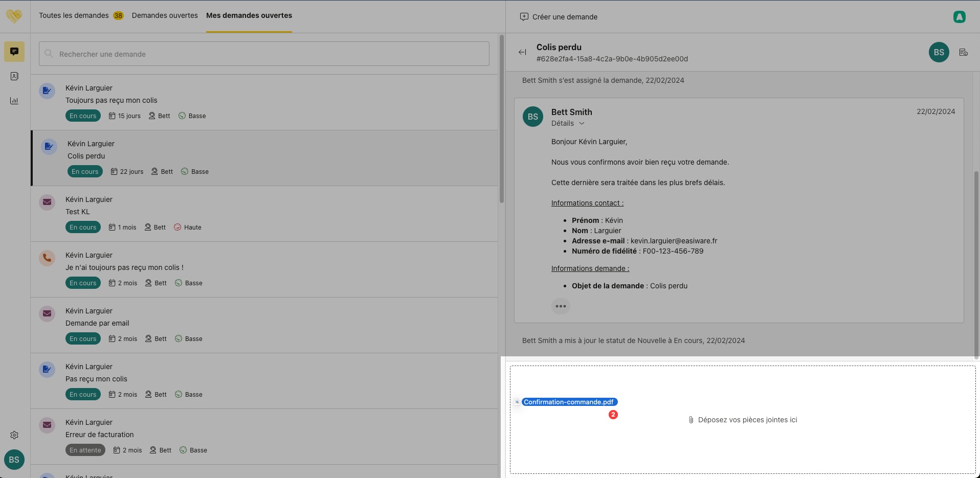This screenshot has height=478, width=980.
Task: Open request details panel icon at top right
Action: tap(963, 52)
